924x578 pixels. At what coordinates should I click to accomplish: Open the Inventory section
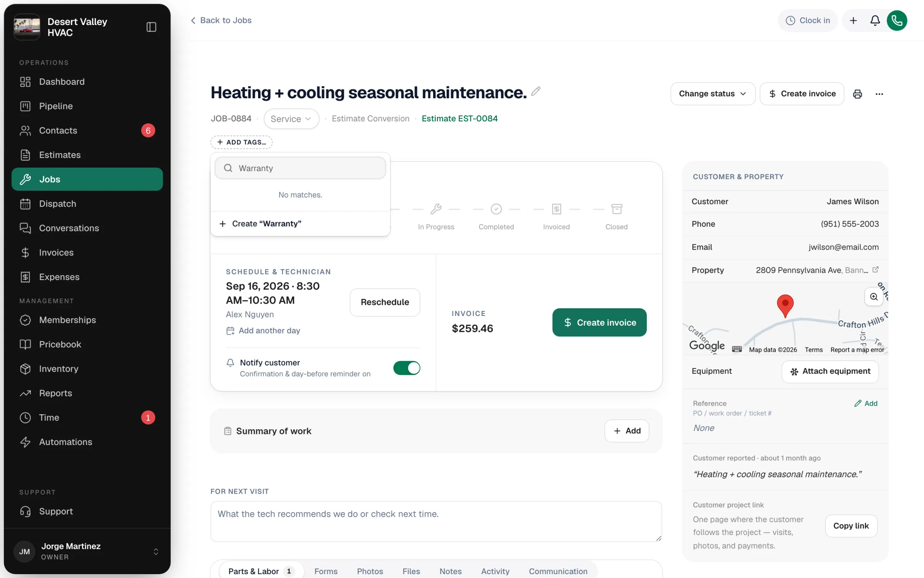click(87, 369)
